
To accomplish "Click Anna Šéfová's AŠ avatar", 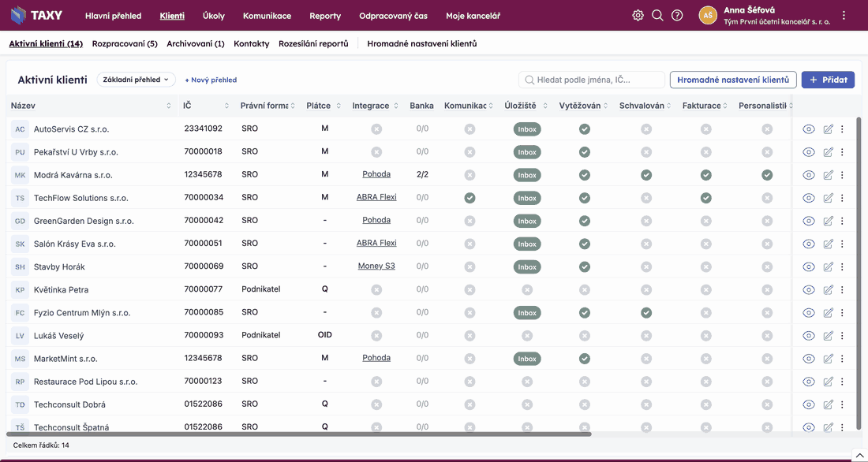I will pos(708,16).
